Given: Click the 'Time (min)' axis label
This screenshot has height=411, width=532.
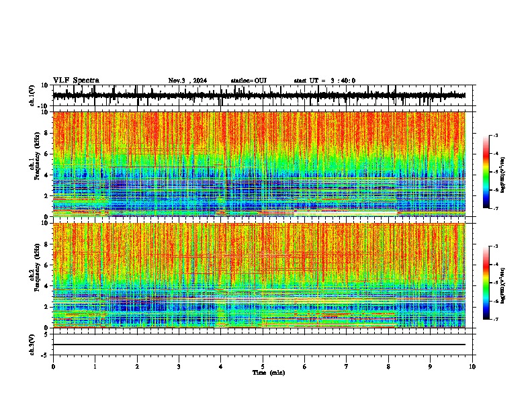Looking at the screenshot, I should (269, 373).
